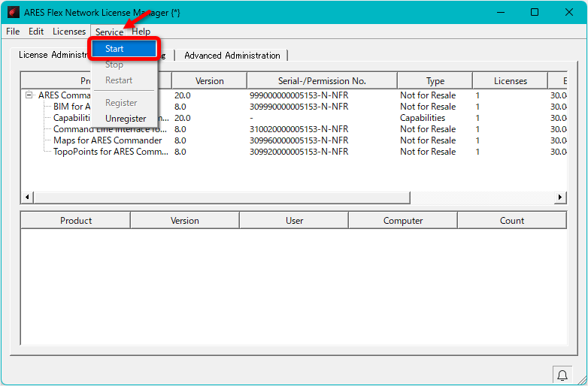Switch to the Advanced Administration tab

click(232, 56)
